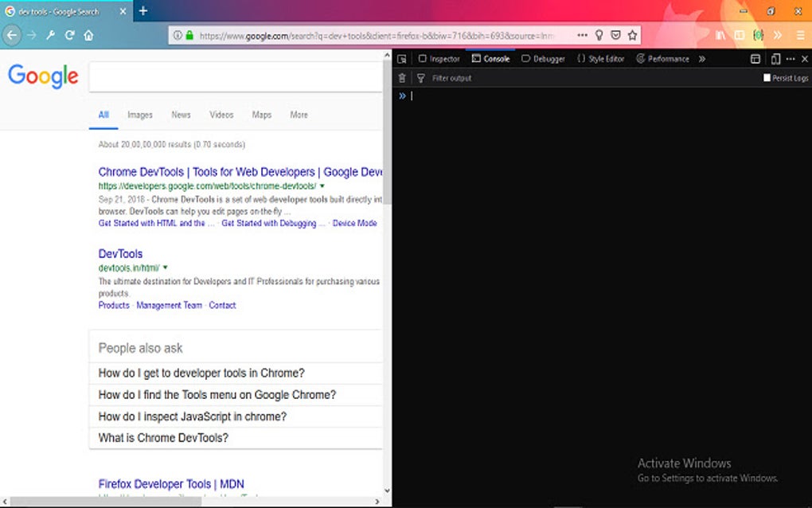Click the filter funnel icon in console

tap(420, 77)
